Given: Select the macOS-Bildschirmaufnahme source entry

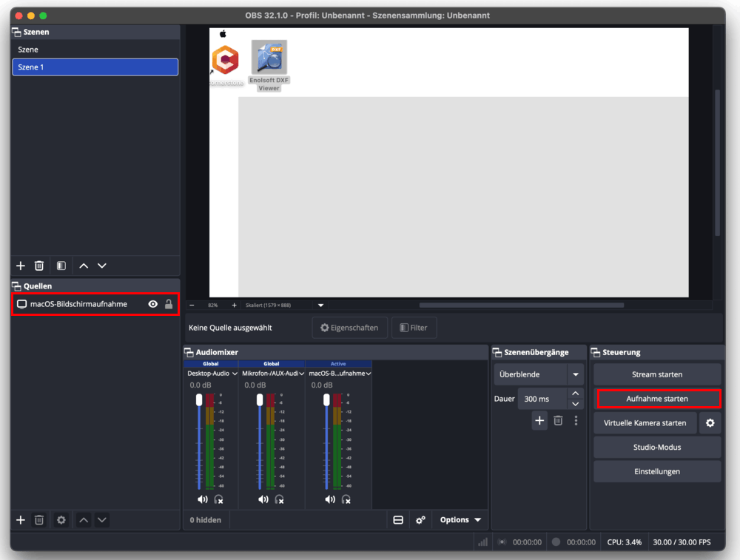Looking at the screenshot, I should point(78,304).
